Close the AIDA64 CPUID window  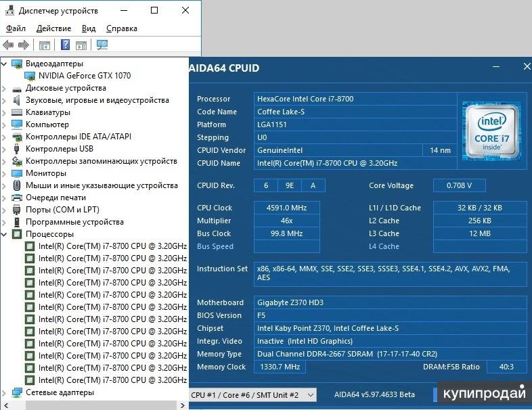(x=527, y=67)
